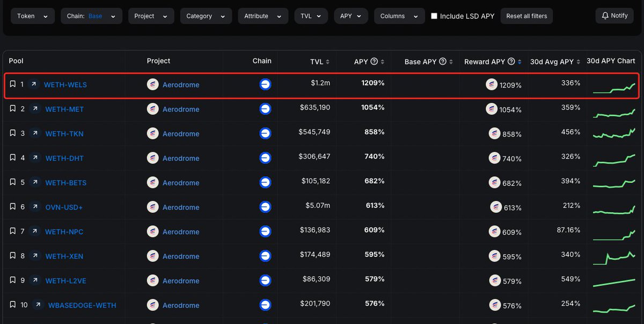Click the external link arrow for WETH-MET

click(x=35, y=109)
